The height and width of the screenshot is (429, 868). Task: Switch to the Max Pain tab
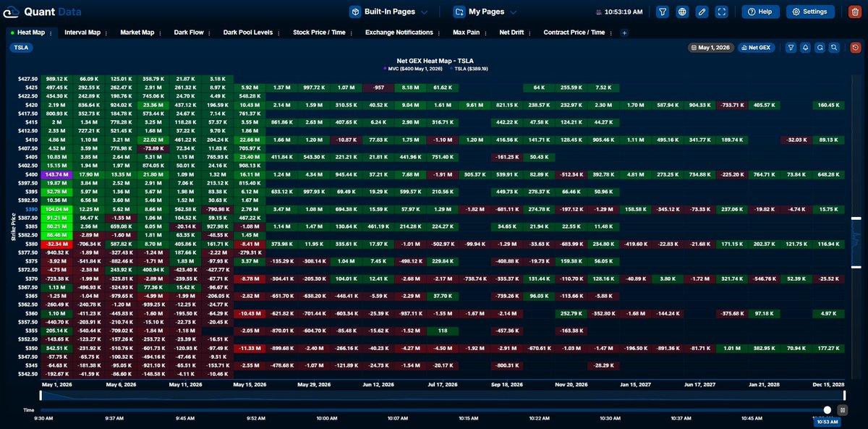point(467,33)
